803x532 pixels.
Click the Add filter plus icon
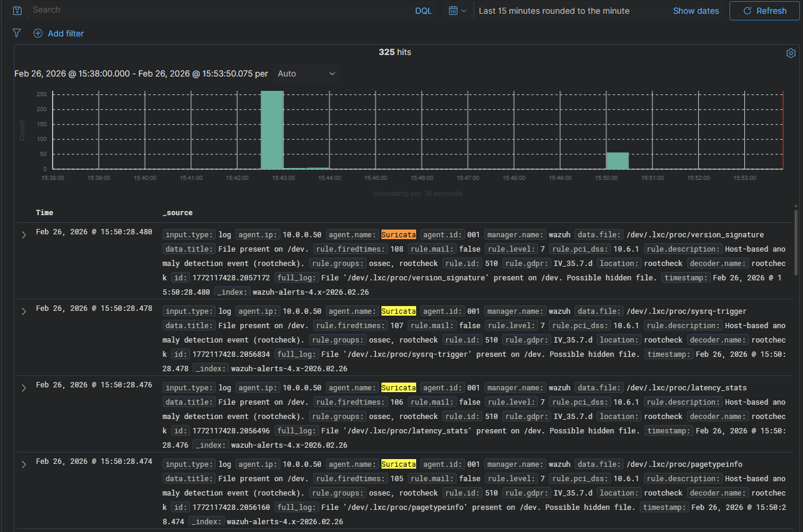(x=38, y=33)
